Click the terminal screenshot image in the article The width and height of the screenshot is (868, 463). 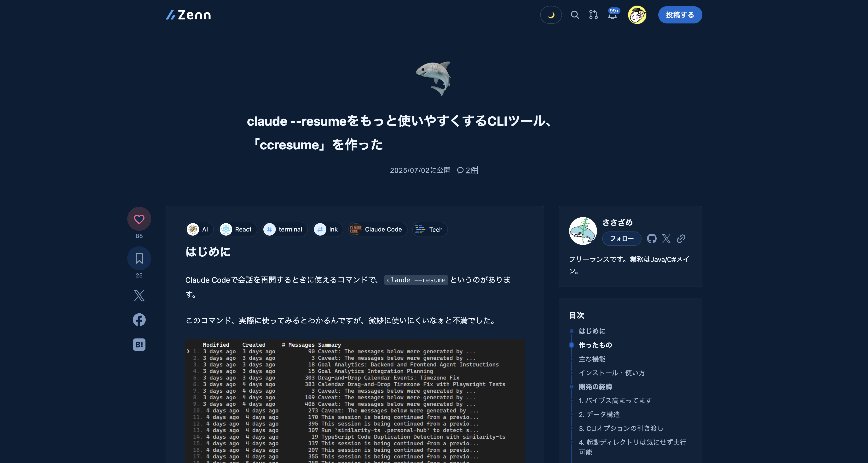[355, 401]
